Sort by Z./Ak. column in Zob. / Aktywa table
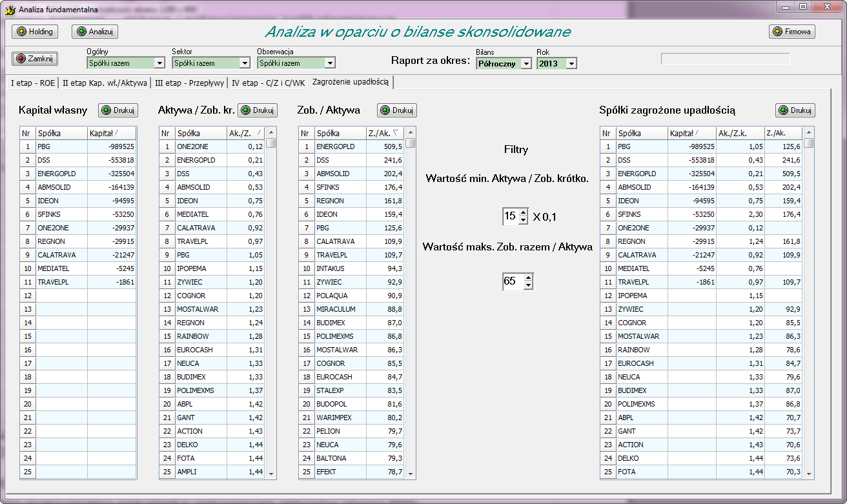 tap(385, 133)
